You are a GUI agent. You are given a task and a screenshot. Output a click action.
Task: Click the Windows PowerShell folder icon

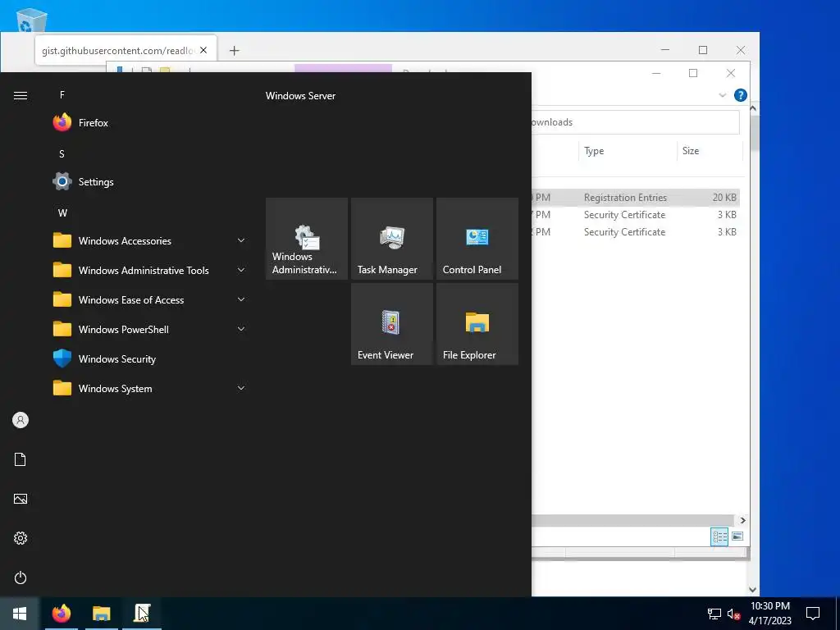click(62, 329)
